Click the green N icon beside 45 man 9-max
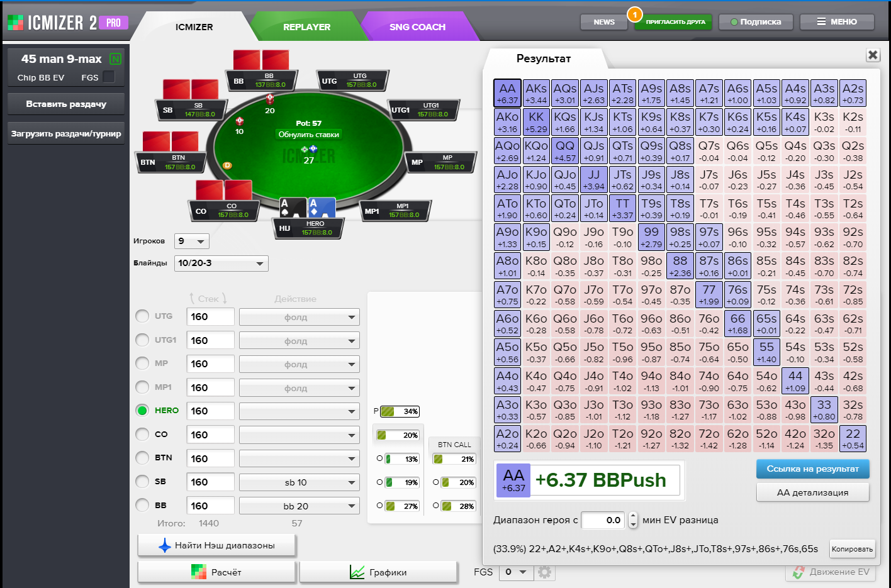891x588 pixels. tap(115, 59)
